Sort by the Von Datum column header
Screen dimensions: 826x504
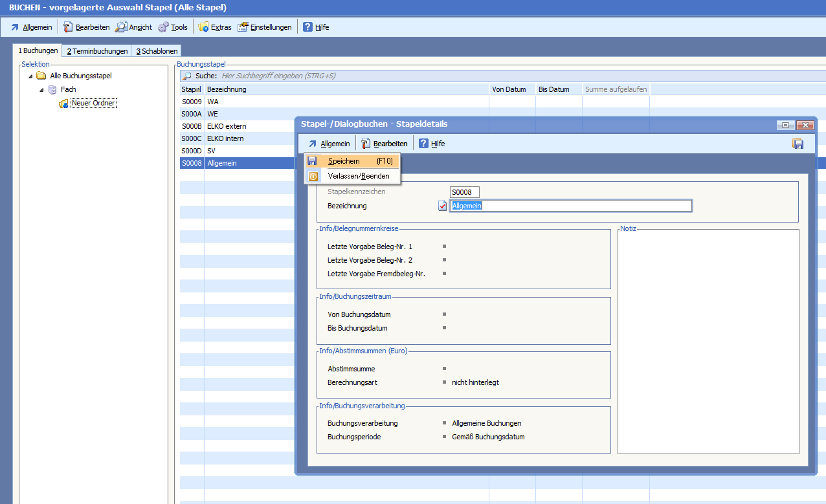point(509,89)
